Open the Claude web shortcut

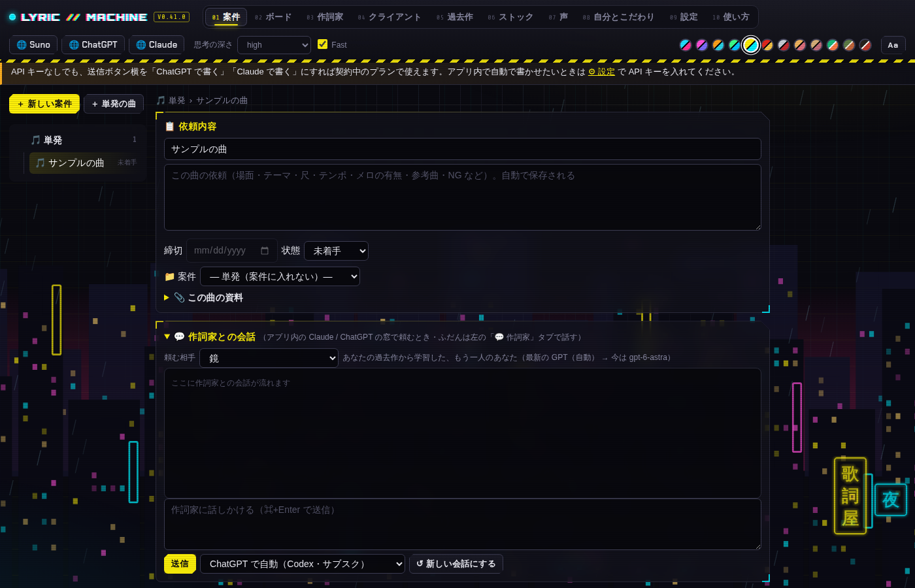[x=156, y=44]
